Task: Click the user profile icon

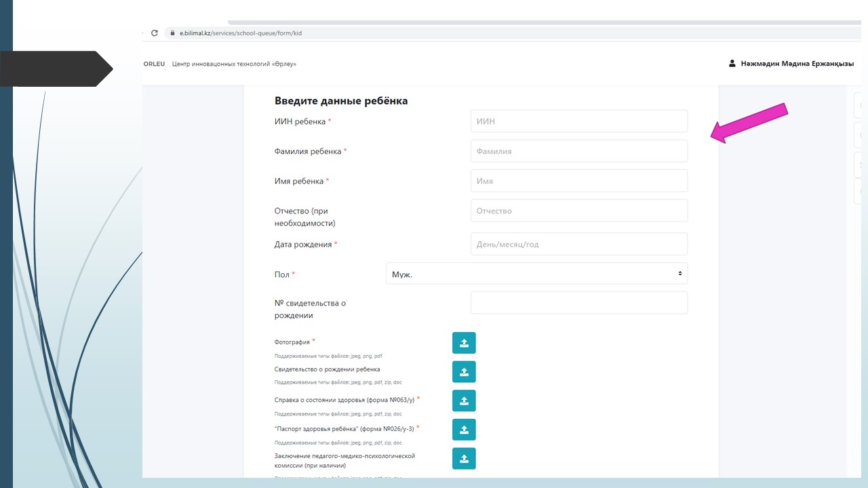Action: coord(732,64)
